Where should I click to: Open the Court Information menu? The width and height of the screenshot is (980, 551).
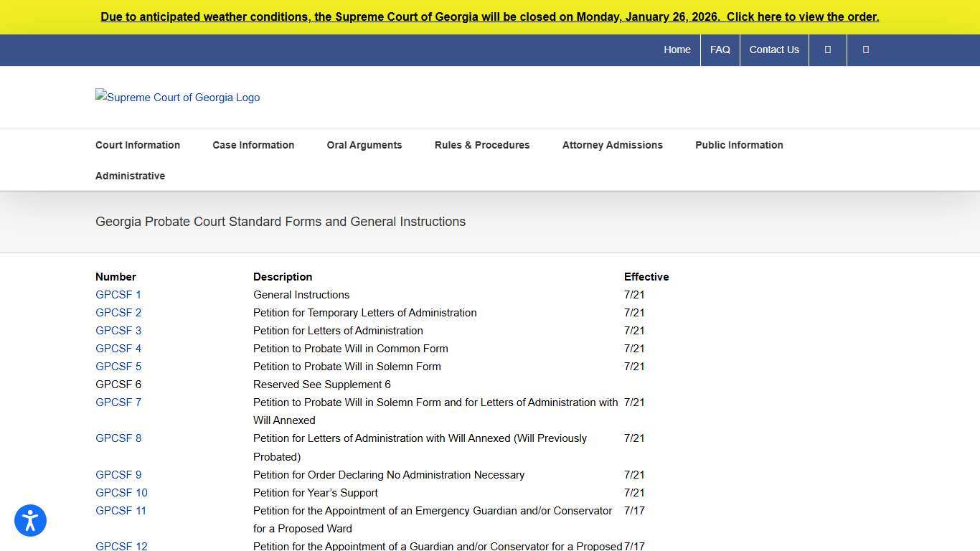pyautogui.click(x=138, y=145)
